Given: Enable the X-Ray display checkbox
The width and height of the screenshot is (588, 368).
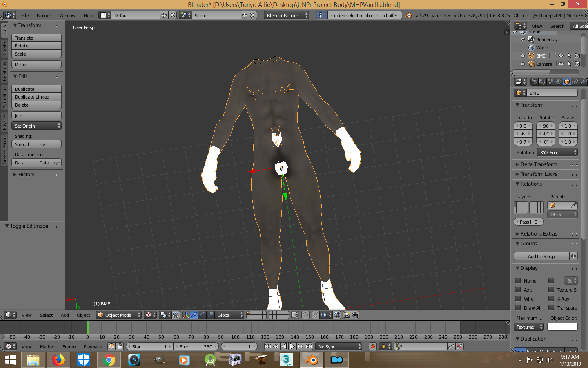Looking at the screenshot, I should click(551, 298).
